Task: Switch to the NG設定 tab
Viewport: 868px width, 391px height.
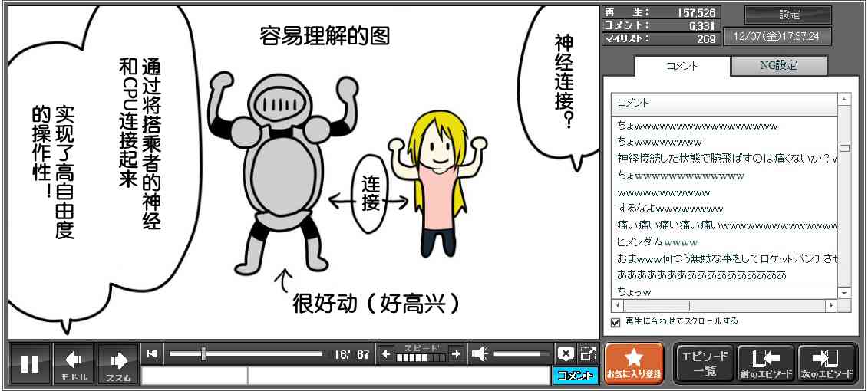Action: pos(778,66)
